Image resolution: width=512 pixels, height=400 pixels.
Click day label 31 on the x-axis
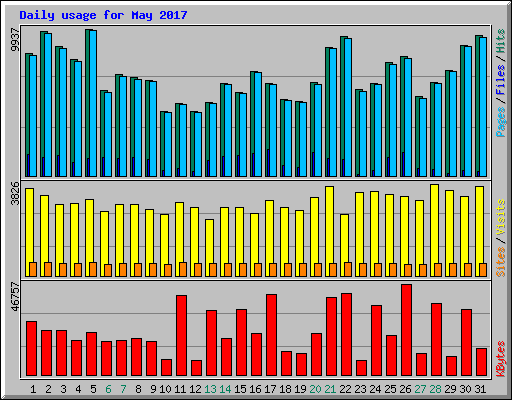coord(480,389)
